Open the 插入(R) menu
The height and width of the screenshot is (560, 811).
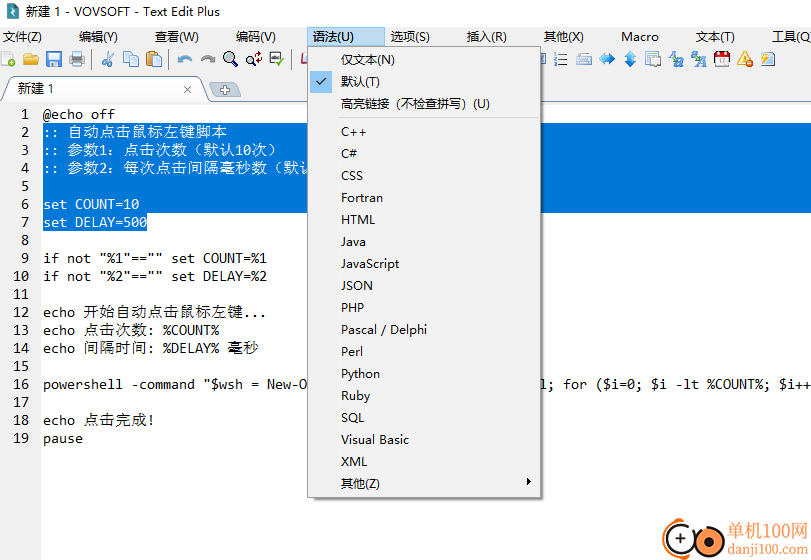click(x=486, y=37)
